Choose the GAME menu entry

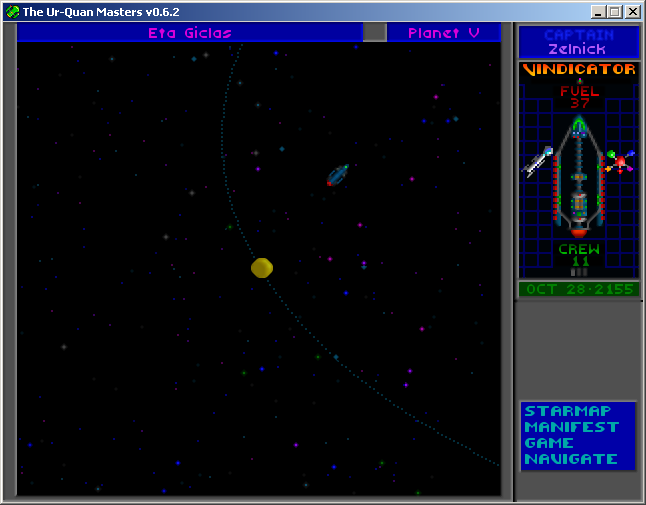tap(549, 443)
